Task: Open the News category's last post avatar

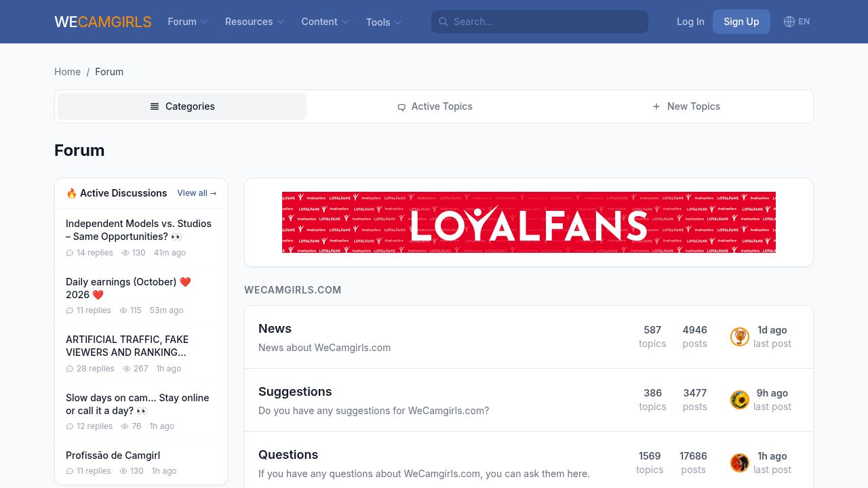Action: (x=740, y=337)
